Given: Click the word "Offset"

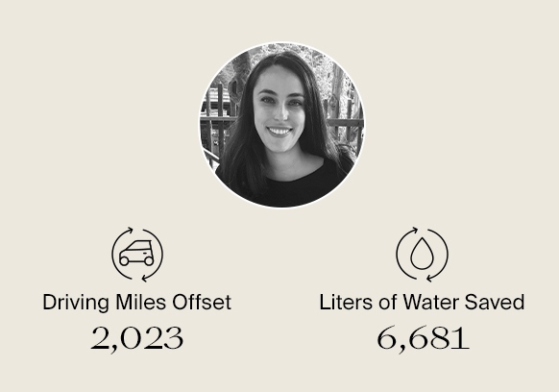Looking at the screenshot, I should [x=202, y=302].
